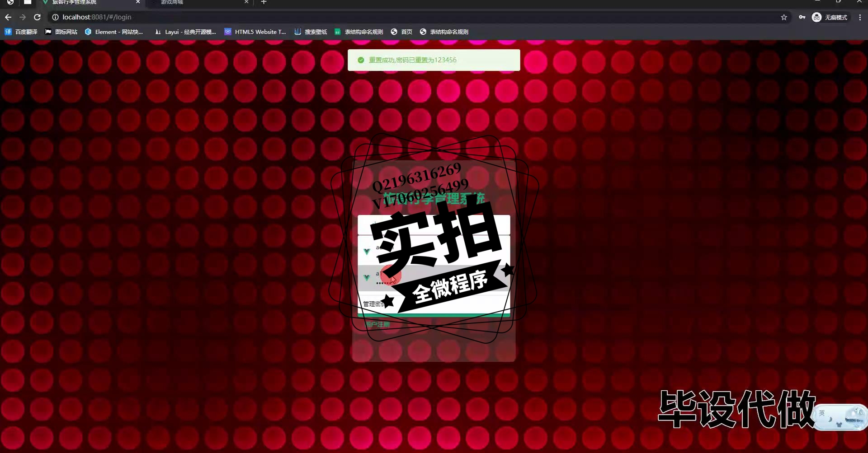Click the 重置成功 password reset message

coord(413,60)
